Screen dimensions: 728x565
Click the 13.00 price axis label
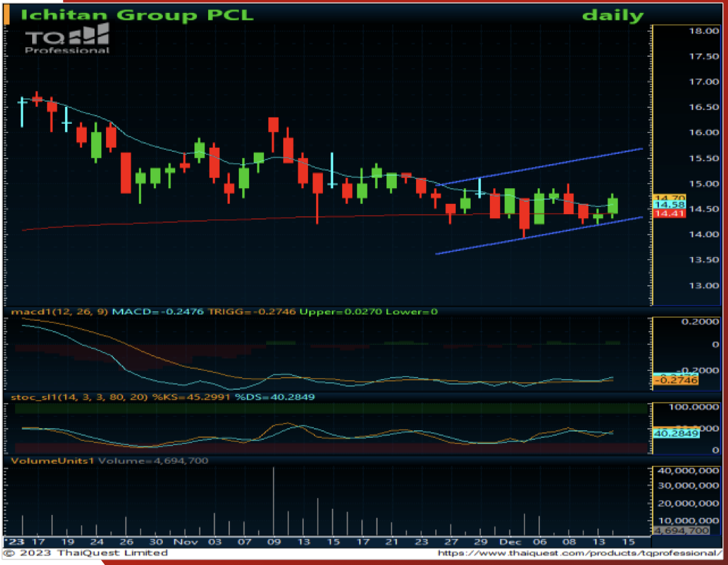pos(704,285)
